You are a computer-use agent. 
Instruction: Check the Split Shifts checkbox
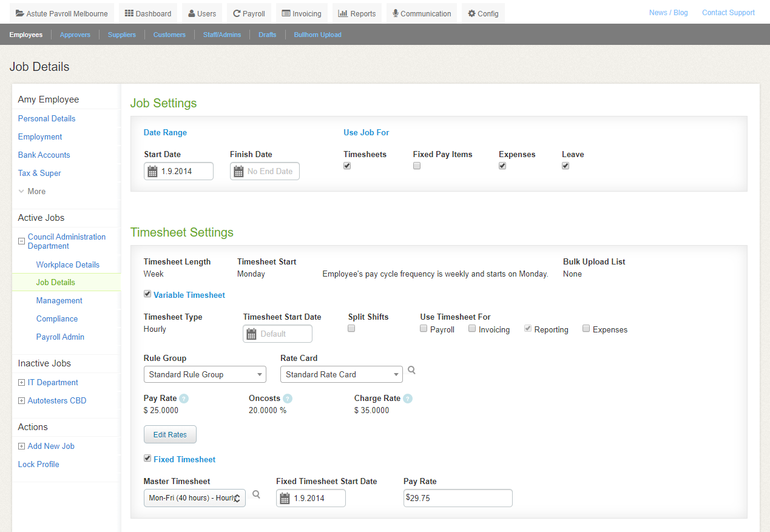[x=351, y=329]
